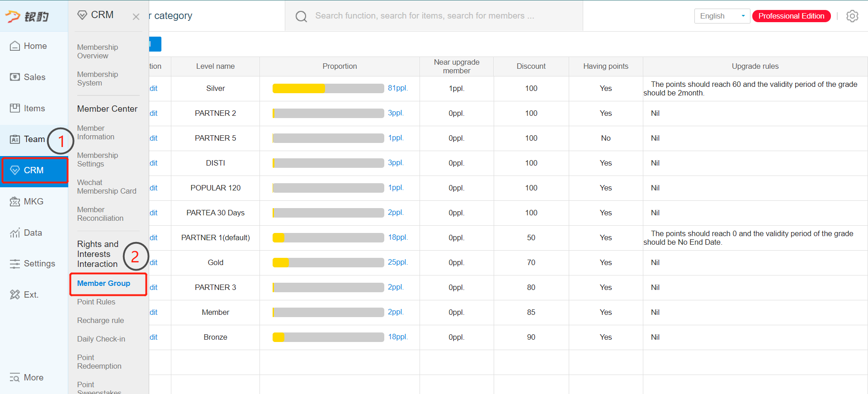The height and width of the screenshot is (394, 868).
Task: Open Membership Settings menu item
Action: click(x=98, y=160)
